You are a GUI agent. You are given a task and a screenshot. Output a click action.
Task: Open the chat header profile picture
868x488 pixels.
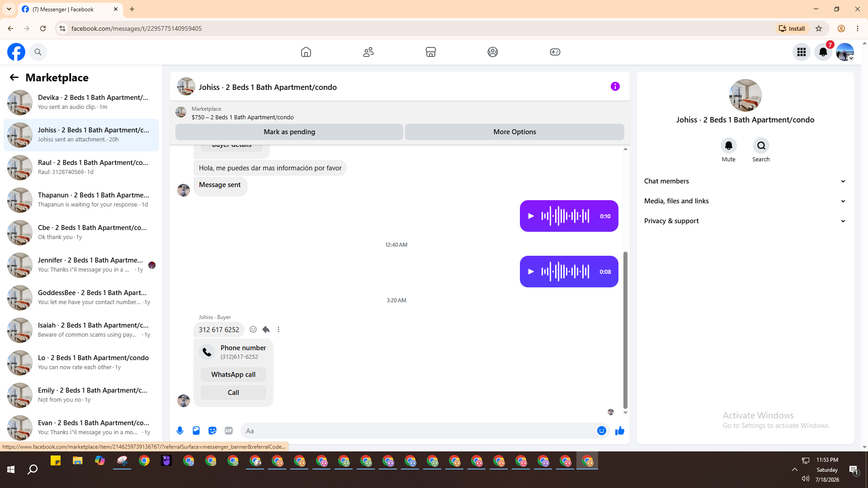(186, 87)
